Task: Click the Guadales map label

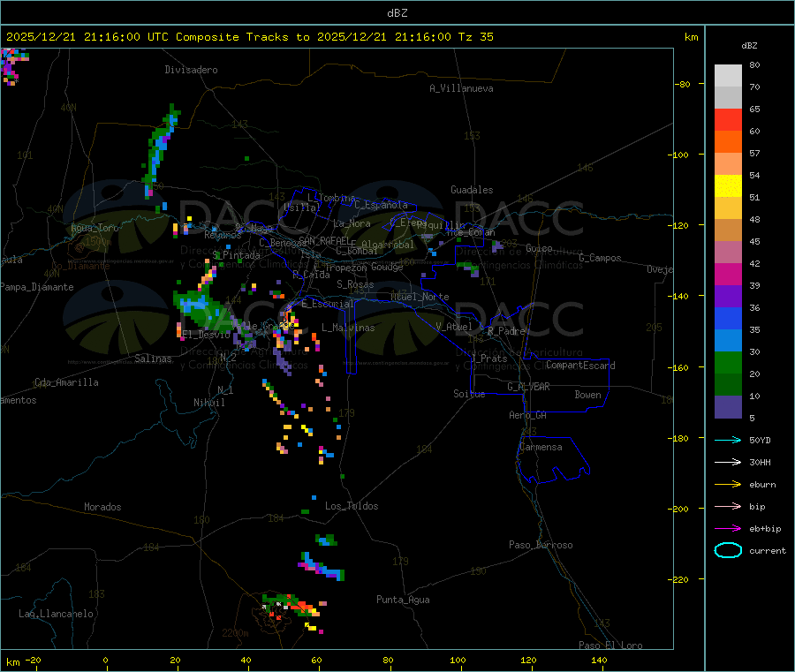Action: (x=472, y=190)
